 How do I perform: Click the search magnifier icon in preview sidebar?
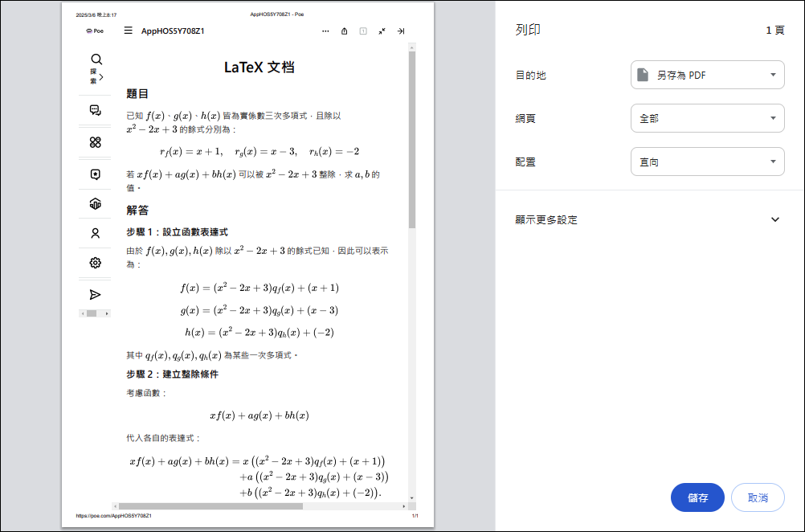tap(96, 59)
